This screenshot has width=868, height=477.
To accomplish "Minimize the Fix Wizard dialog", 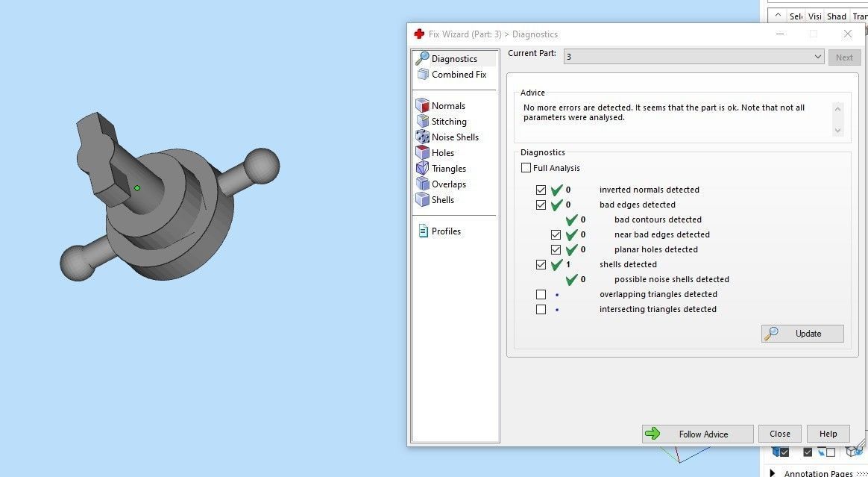I will tap(780, 34).
